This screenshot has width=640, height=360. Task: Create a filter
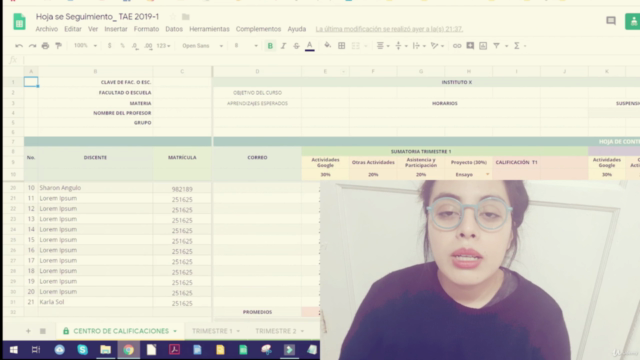pos(496,46)
